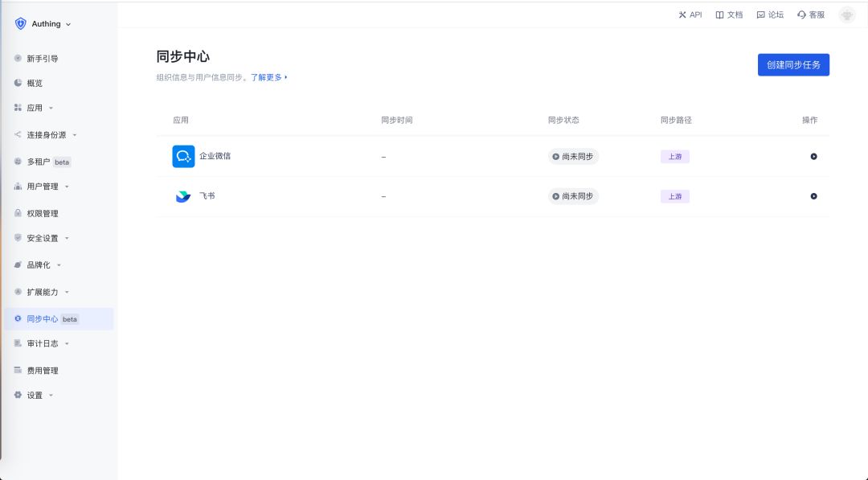868x480 pixels.
Task: Expand the 应用 sidebar section
Action: tap(34, 108)
